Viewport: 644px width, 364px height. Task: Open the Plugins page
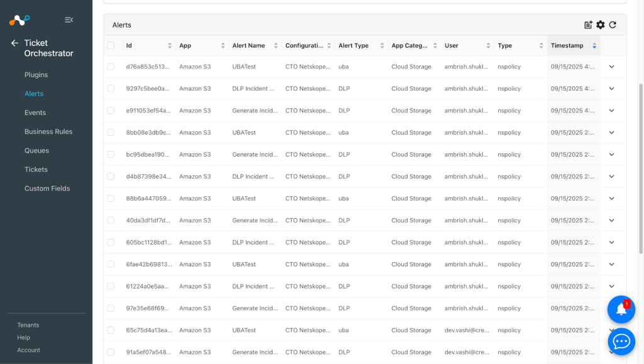36,75
